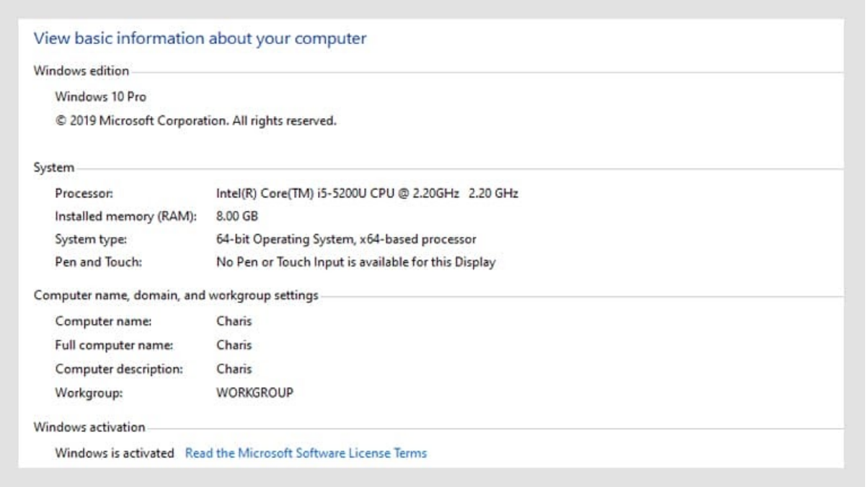Select the View basic information heading
Image resolution: width=868 pixels, height=487 pixels.
coord(199,38)
